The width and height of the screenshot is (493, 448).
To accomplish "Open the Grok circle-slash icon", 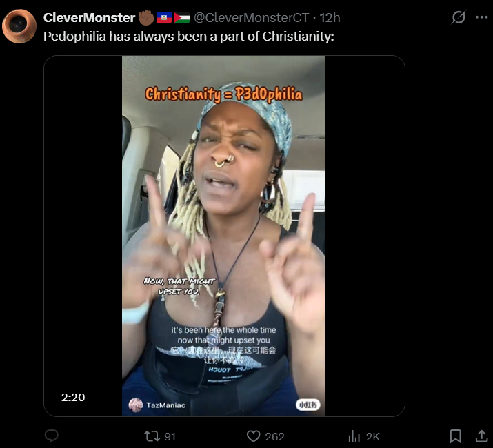I will pos(459,17).
